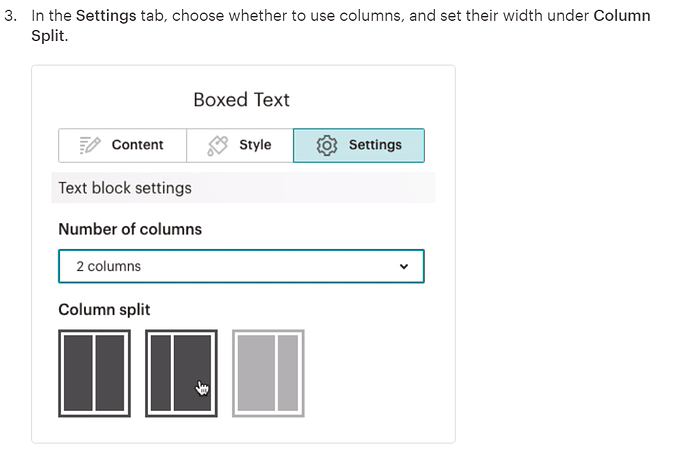Click bold 'Settings' word in step instruction
Image resolution: width=690 pixels, height=464 pixels.
click(106, 16)
